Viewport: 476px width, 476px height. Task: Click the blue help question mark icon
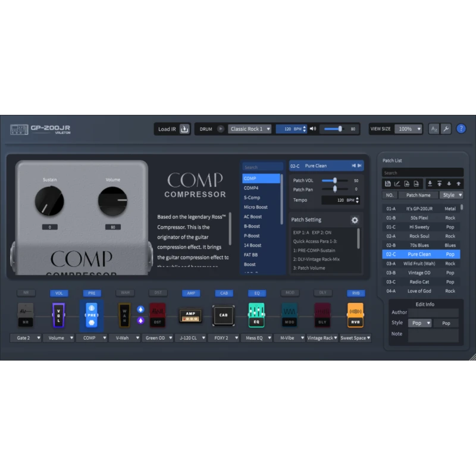[461, 129]
